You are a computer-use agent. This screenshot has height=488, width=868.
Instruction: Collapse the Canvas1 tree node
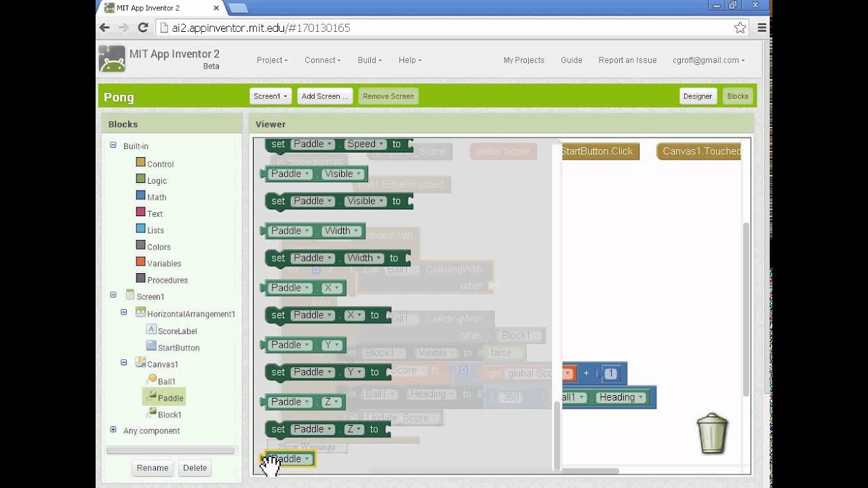124,363
